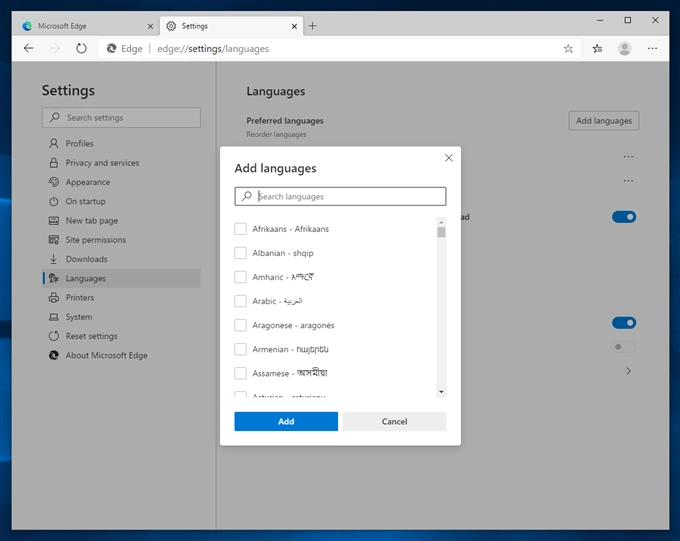The width and height of the screenshot is (680, 541).
Task: Click the magnifier icon in Search languages
Action: 247,196
